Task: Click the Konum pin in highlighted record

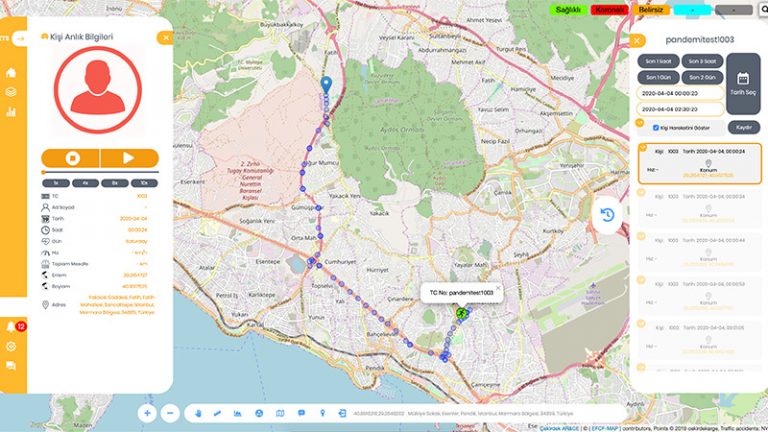Action: click(x=708, y=163)
